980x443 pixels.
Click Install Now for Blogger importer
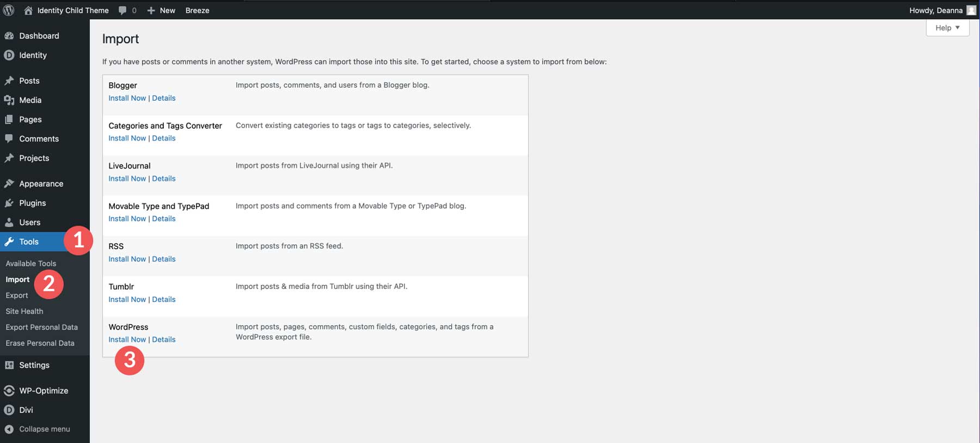127,98
